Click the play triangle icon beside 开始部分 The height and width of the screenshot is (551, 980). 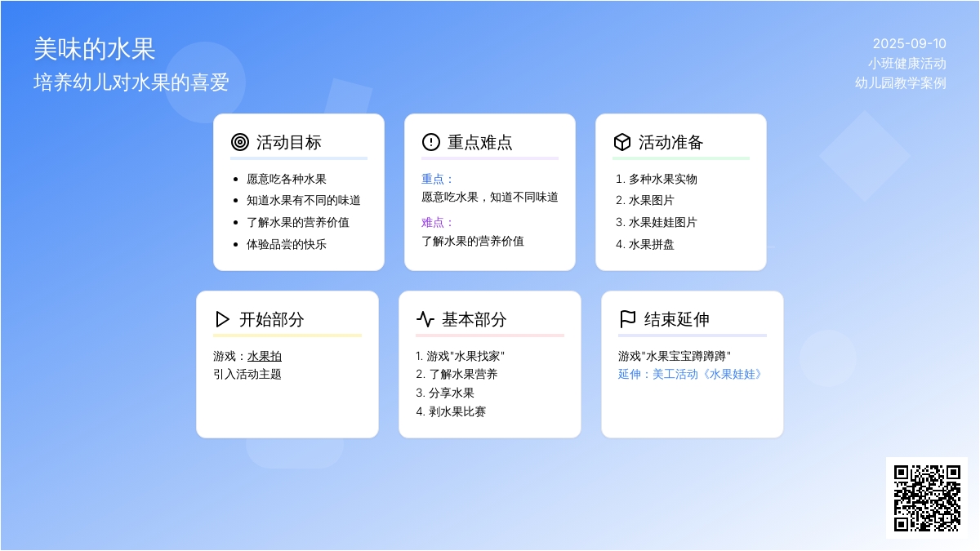(222, 319)
